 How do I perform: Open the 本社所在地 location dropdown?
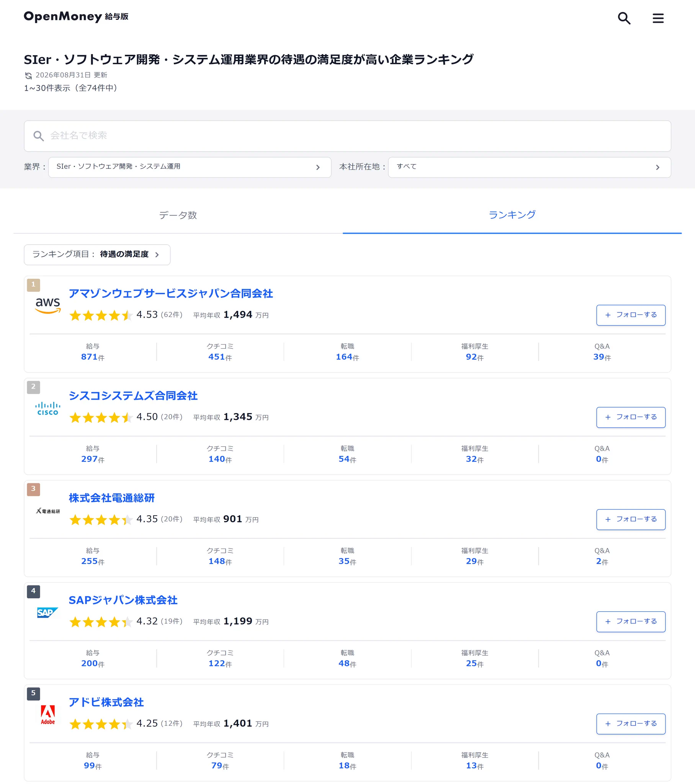(529, 167)
